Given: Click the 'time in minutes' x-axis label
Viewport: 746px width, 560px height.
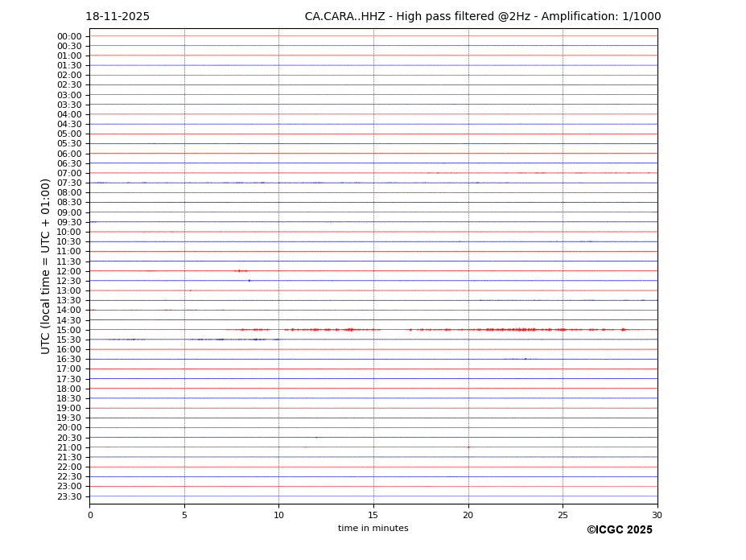Looking at the screenshot, I should tap(373, 529).
